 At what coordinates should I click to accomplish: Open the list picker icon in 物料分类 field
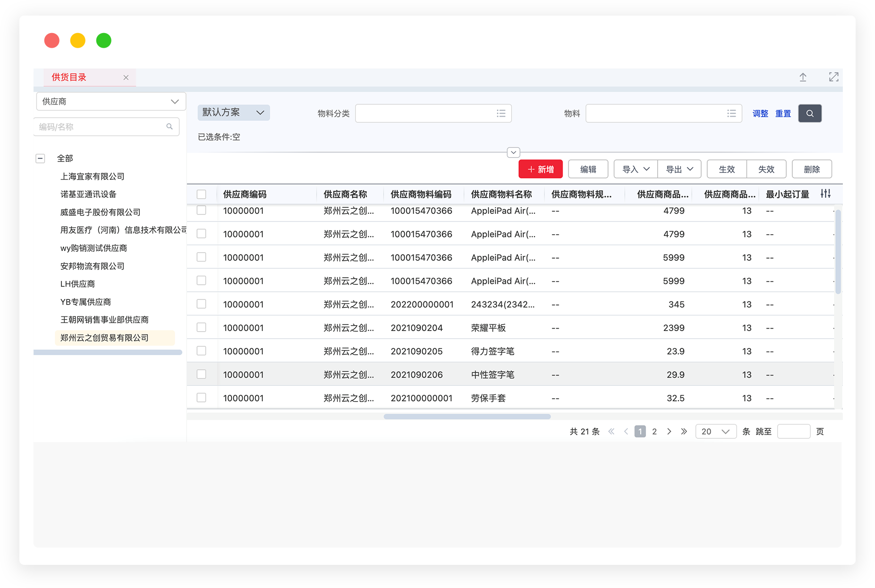[x=501, y=113]
